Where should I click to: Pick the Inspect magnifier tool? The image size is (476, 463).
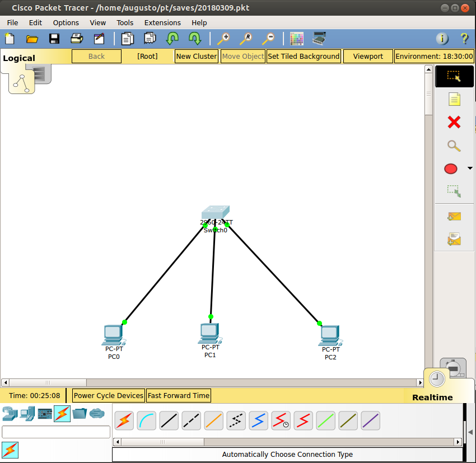pos(455,146)
